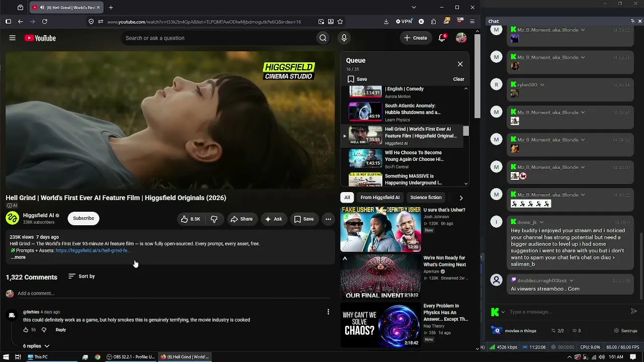Open the Sort by comments dropdown

click(x=82, y=276)
